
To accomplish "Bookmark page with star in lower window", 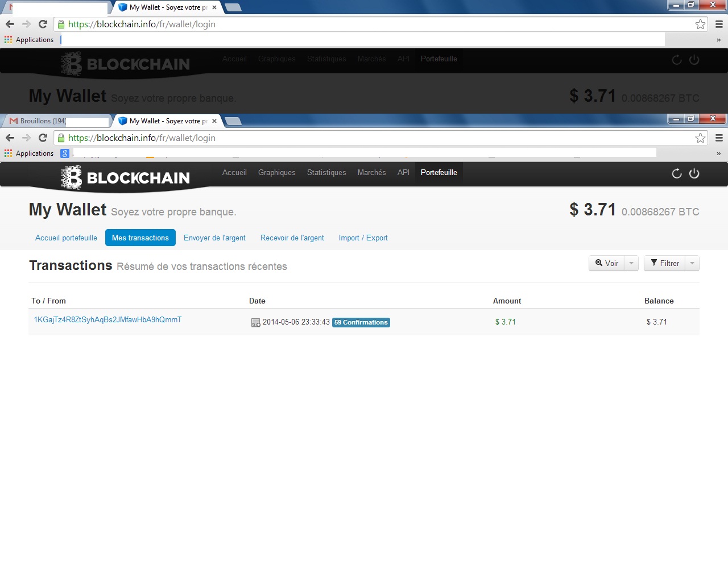I will 700,138.
